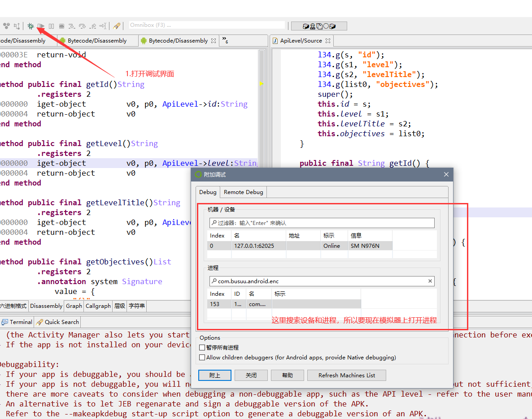This screenshot has height=419, width=532.
Task: Click getLevelTitle() method line in disassembly
Action: pos(90,203)
